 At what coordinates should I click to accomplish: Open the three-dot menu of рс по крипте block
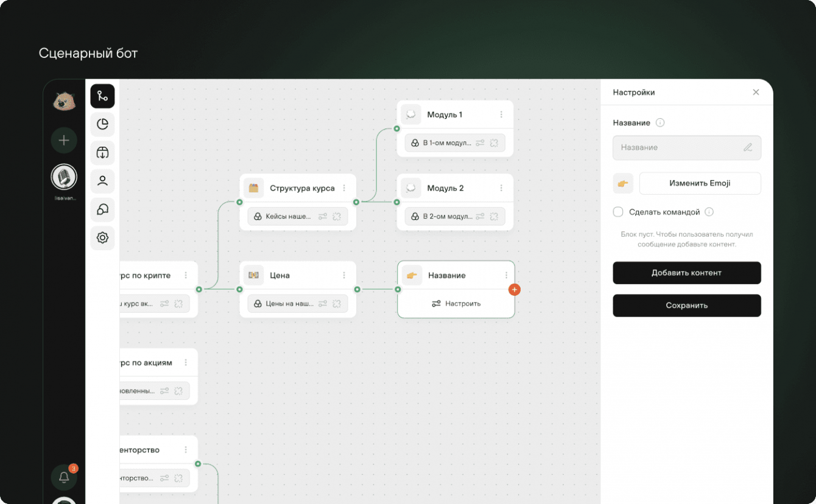pyautogui.click(x=186, y=275)
